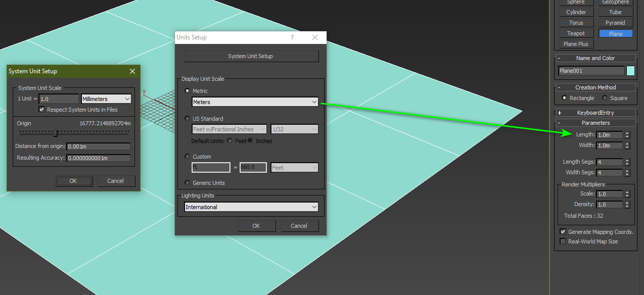Collapse the Parameters rollout
644x295 pixels.
[595, 123]
